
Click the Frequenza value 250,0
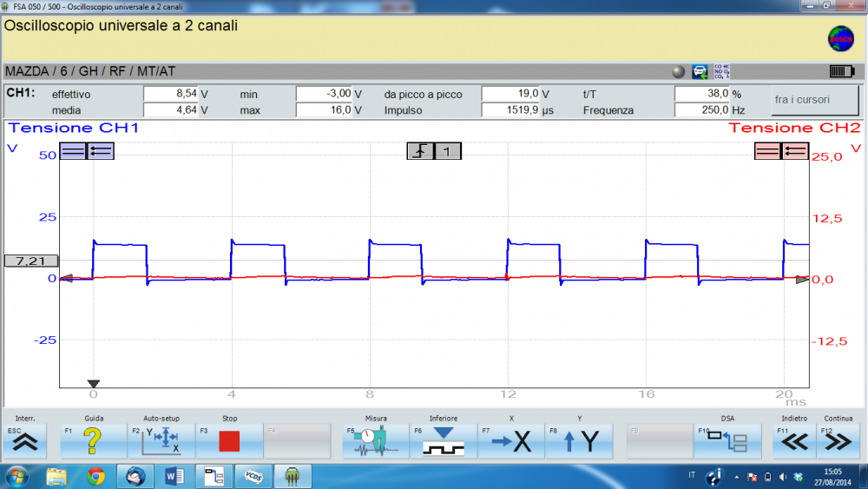click(702, 109)
